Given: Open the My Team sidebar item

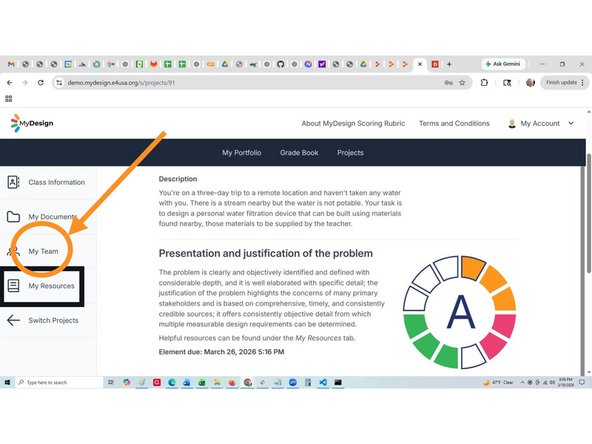Looking at the screenshot, I should tap(43, 251).
